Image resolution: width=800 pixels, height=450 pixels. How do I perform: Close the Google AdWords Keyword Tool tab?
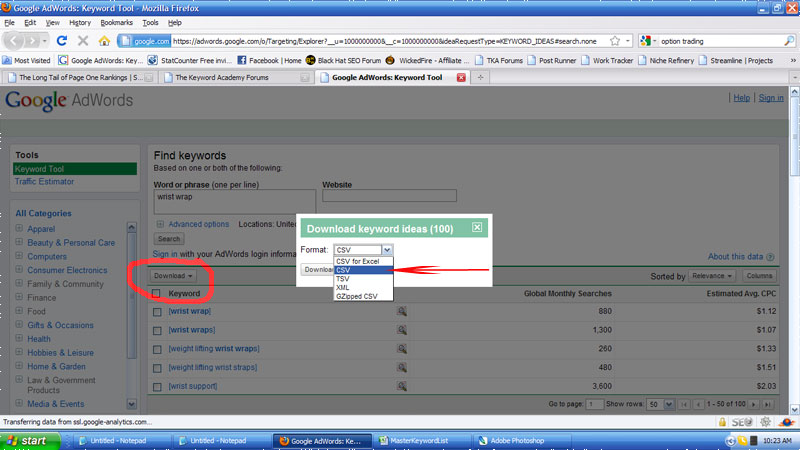pyautogui.click(x=461, y=78)
